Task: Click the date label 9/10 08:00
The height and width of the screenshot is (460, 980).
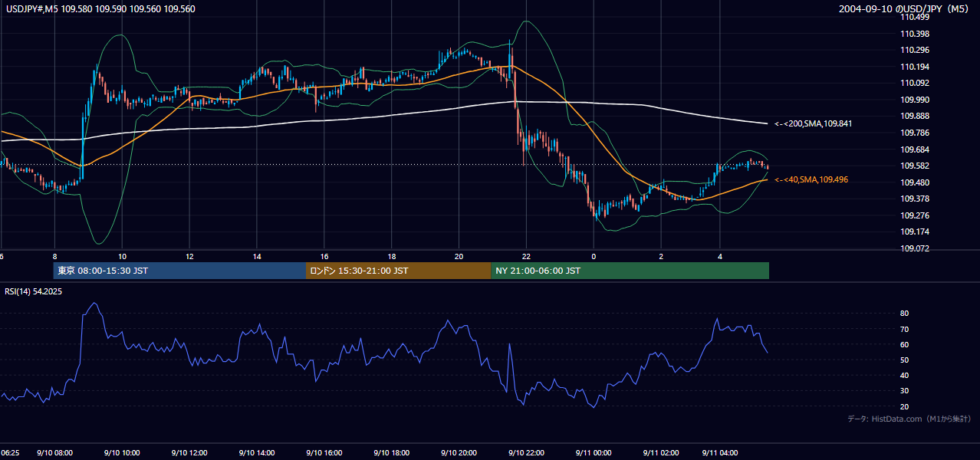Action: (55, 453)
